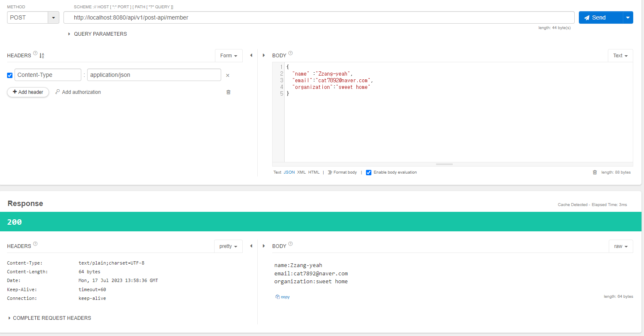Image resolution: width=644 pixels, height=336 pixels.
Task: Click the keep-alive Connection value
Action: 92,298
